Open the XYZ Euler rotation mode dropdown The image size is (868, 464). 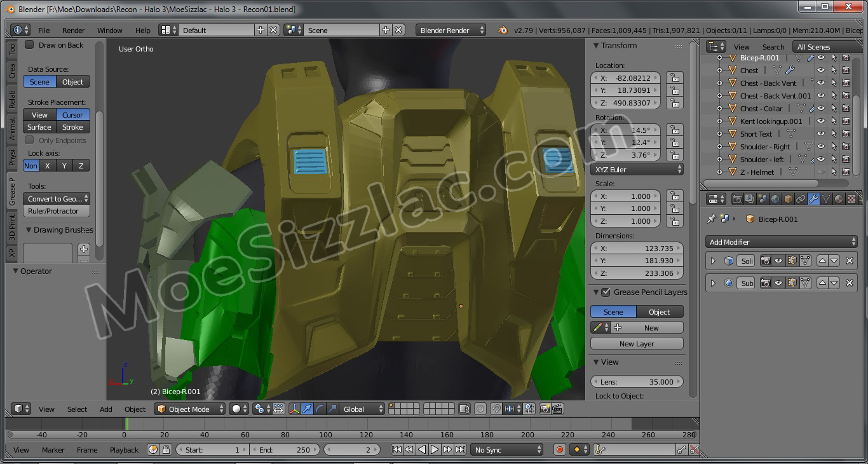[x=637, y=170]
